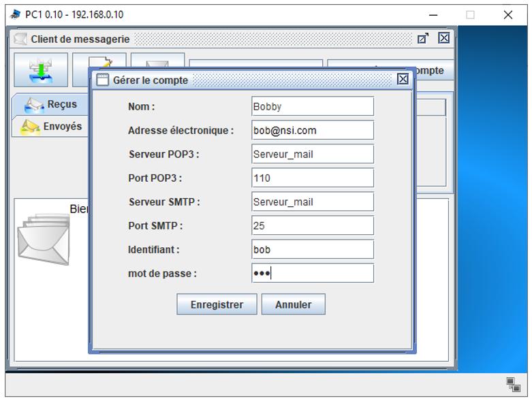
Task: Click the Client de messagerie title icon
Action: [20, 39]
